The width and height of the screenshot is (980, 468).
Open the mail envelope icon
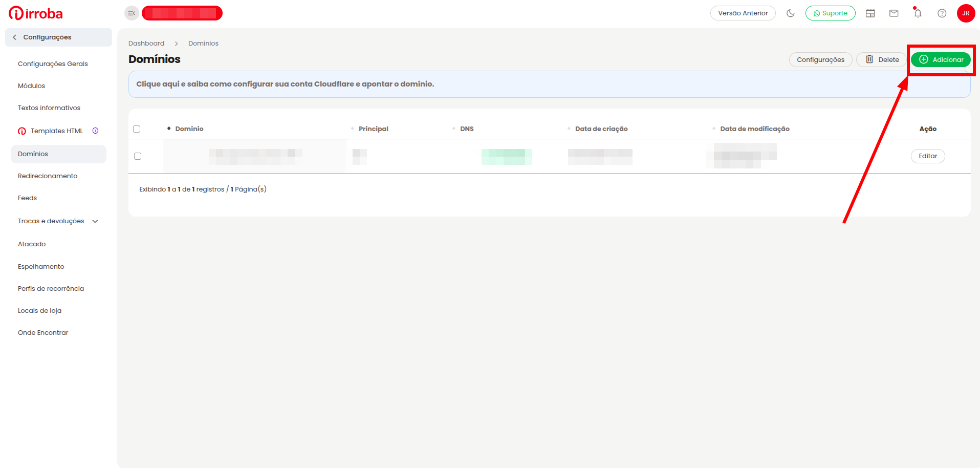point(894,13)
